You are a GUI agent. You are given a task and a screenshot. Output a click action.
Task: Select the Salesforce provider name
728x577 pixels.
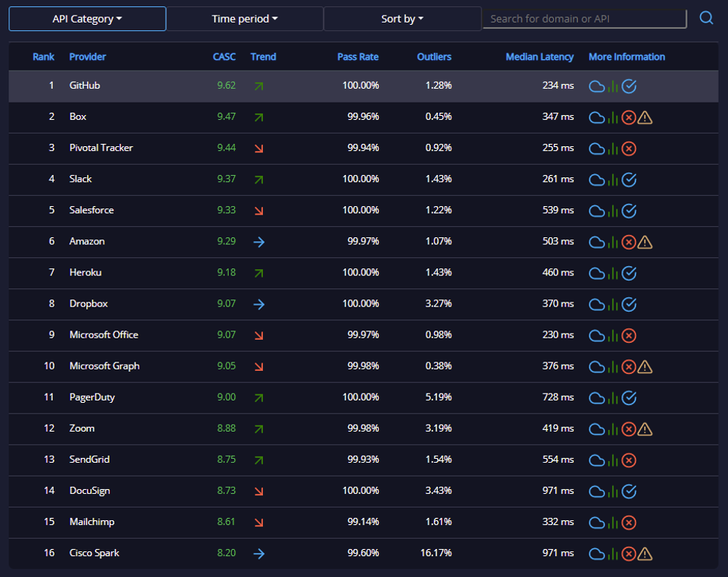[x=92, y=210]
